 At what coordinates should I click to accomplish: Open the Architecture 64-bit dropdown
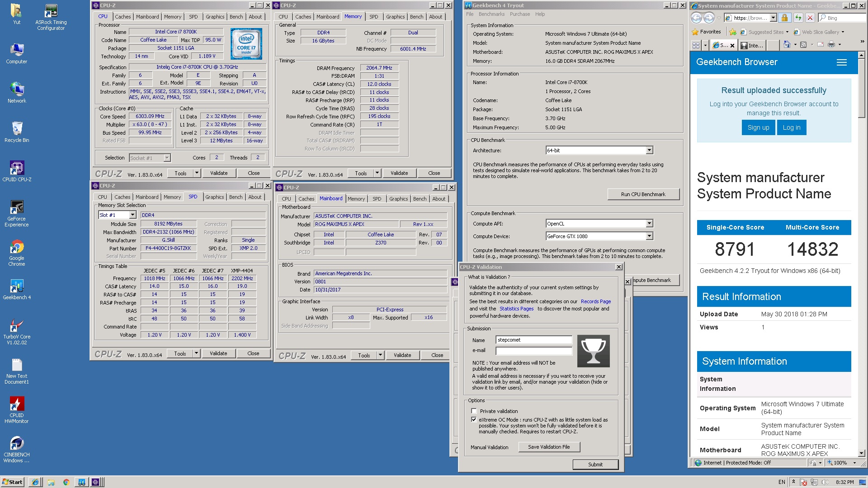pos(649,150)
